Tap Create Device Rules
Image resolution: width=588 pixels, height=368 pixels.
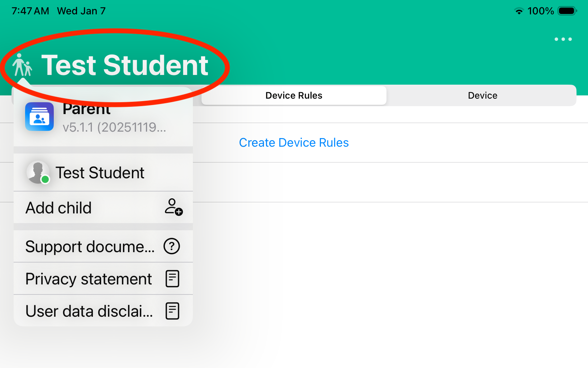tap(294, 142)
